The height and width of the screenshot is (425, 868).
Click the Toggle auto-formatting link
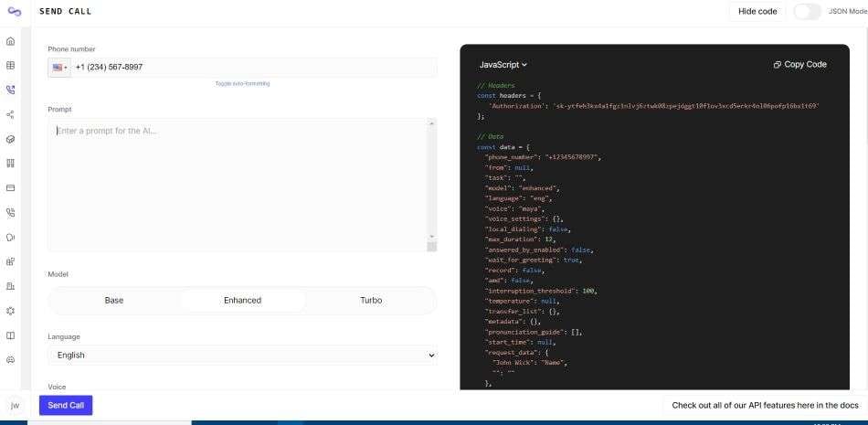pos(242,84)
